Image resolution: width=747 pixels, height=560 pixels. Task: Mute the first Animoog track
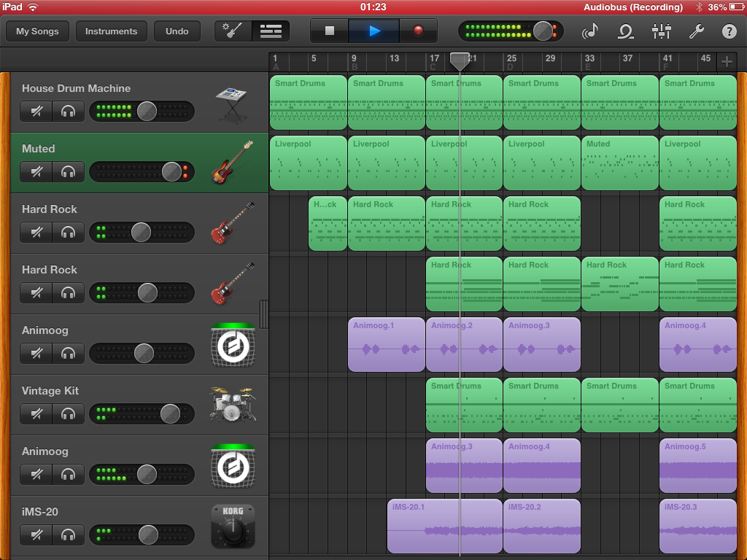click(36, 354)
